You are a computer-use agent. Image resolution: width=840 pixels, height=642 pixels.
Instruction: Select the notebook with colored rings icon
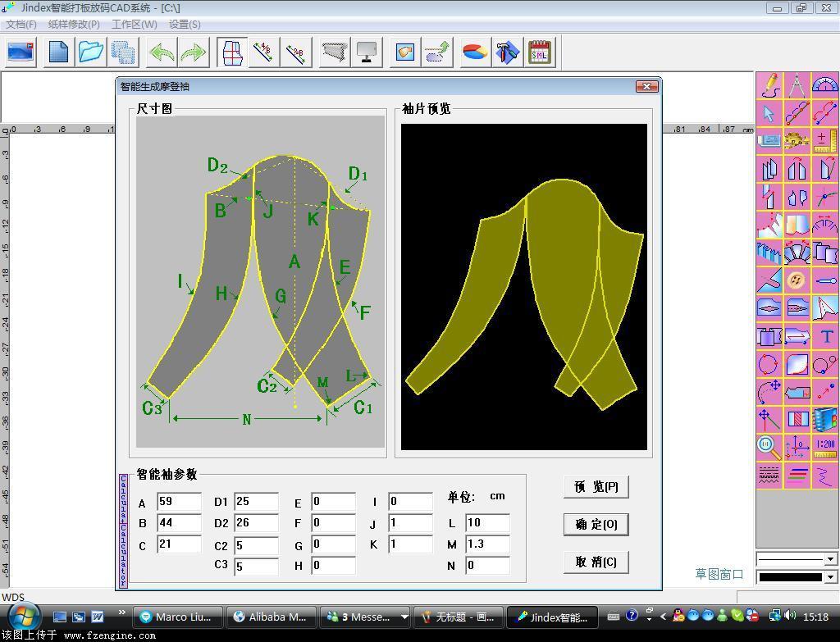click(825, 419)
